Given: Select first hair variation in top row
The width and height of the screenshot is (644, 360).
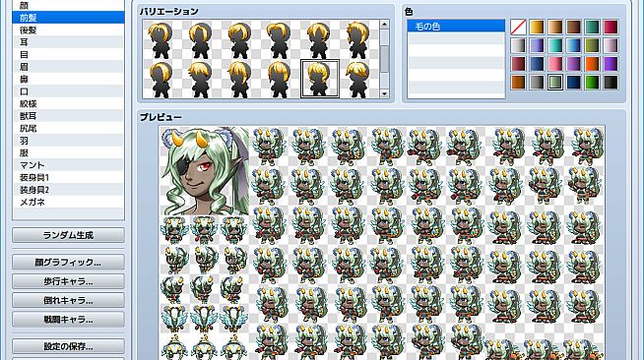Looking at the screenshot, I should click(x=161, y=39).
